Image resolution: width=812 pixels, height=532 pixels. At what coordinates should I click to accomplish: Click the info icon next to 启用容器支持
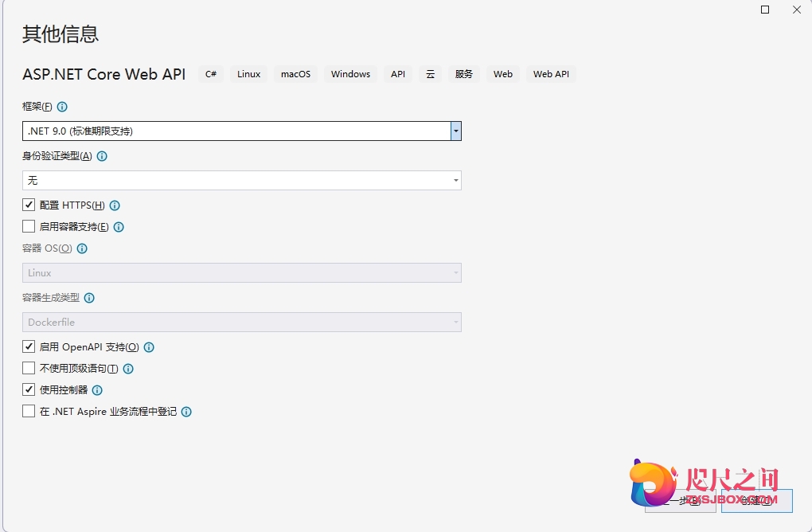119,227
